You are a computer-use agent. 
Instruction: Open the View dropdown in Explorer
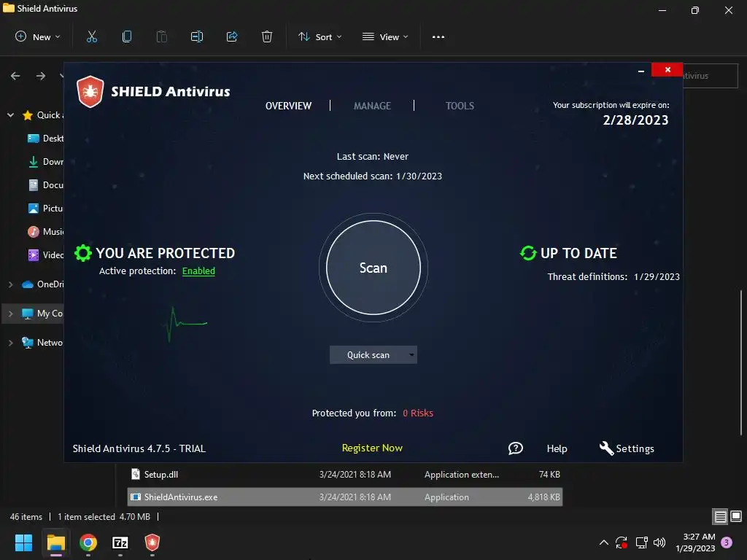click(x=385, y=36)
